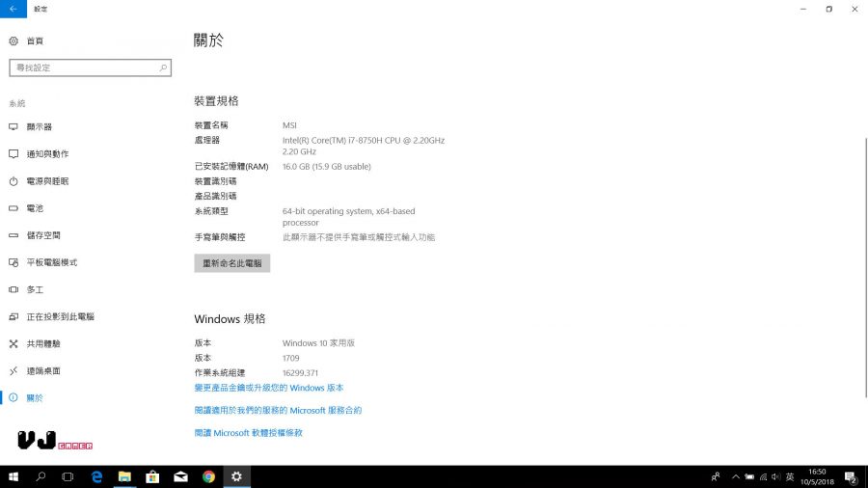Launch Google Chrome from taskbar
This screenshot has height=488, width=868.
(x=208, y=476)
